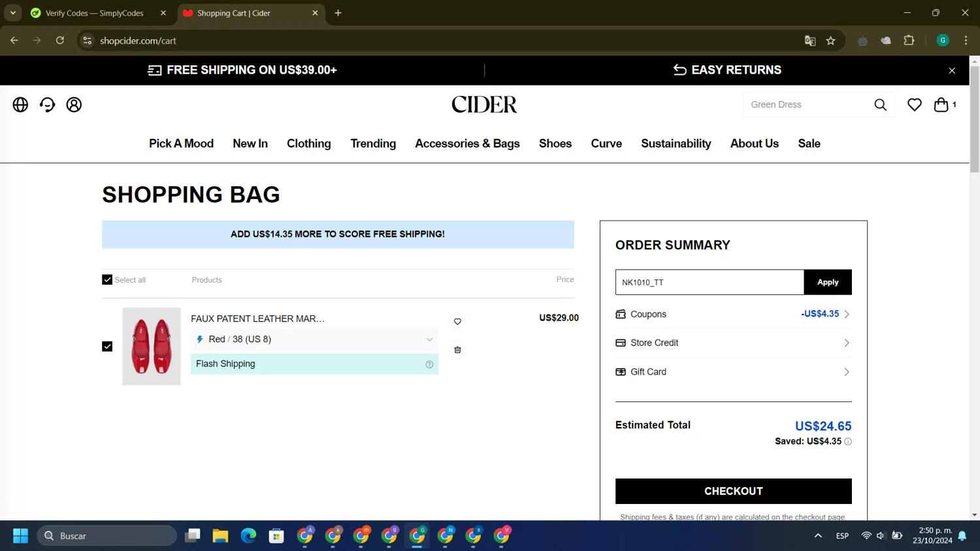Expand the Store Credit row

point(733,343)
